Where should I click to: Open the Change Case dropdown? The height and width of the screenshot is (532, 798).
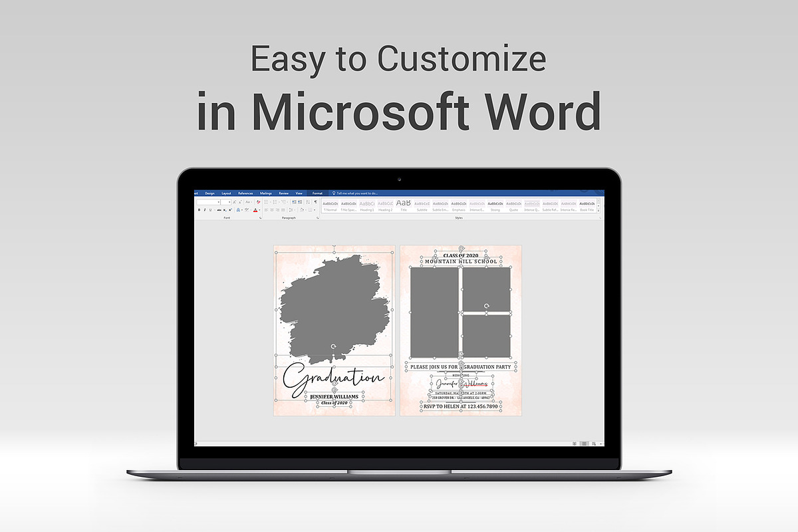[x=248, y=202]
